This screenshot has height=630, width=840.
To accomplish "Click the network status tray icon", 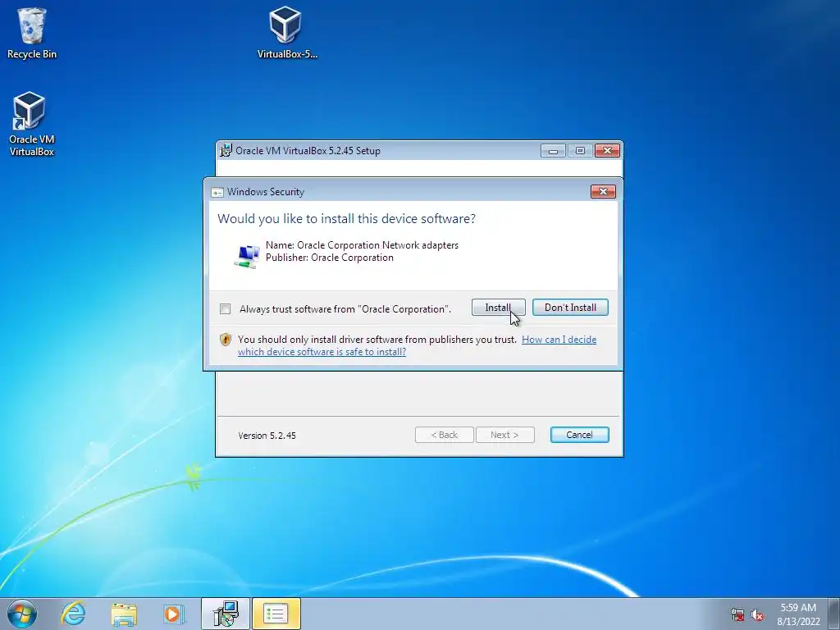I will [737, 615].
